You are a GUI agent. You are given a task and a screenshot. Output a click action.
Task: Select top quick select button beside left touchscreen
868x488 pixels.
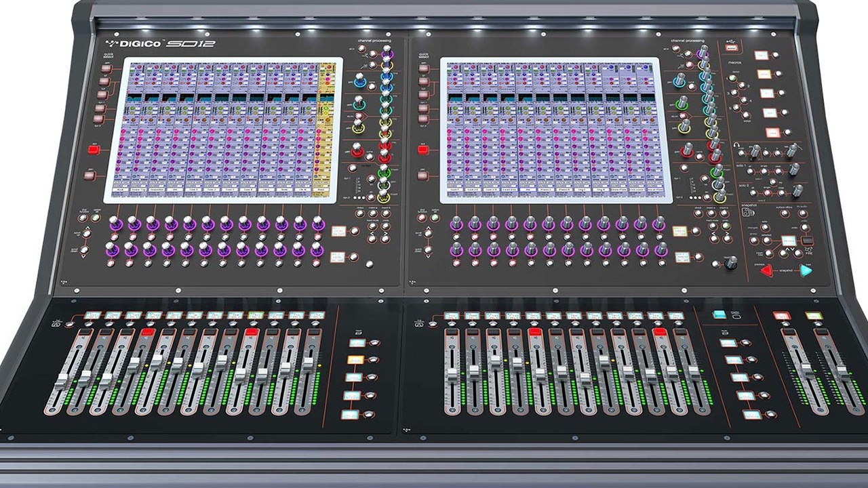click(106, 67)
